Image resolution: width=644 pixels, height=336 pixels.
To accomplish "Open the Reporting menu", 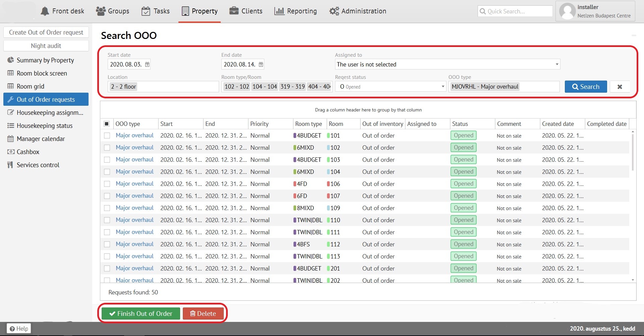I will [x=296, y=11].
